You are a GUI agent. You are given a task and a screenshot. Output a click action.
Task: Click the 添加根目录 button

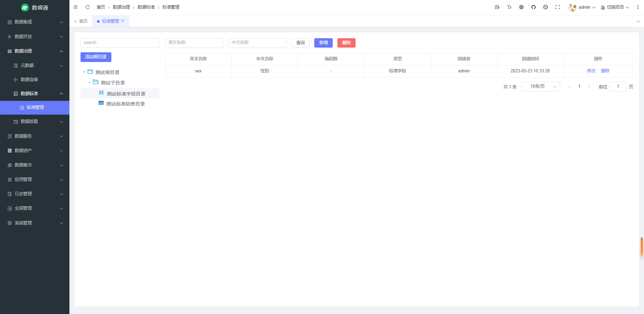coord(96,57)
